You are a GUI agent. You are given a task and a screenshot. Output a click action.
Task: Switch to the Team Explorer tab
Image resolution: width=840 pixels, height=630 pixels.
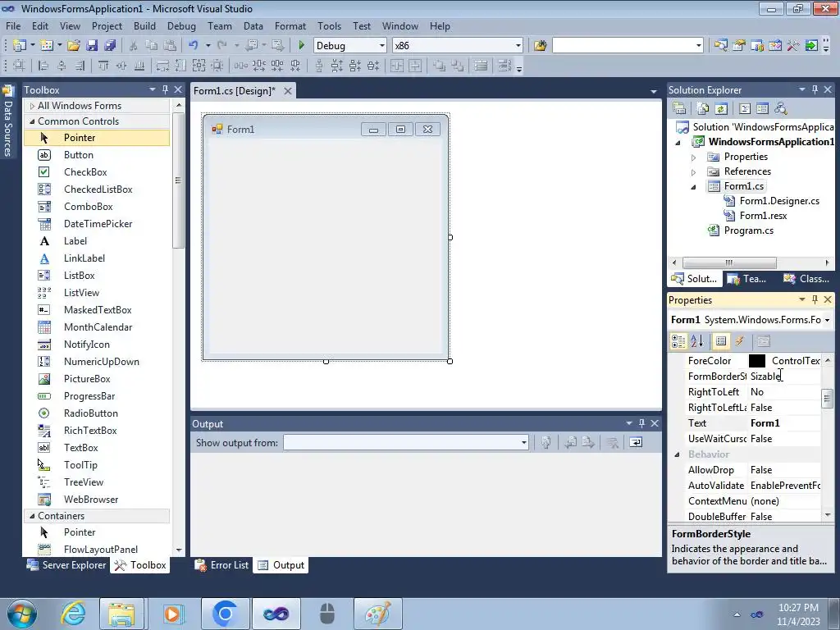click(x=746, y=279)
